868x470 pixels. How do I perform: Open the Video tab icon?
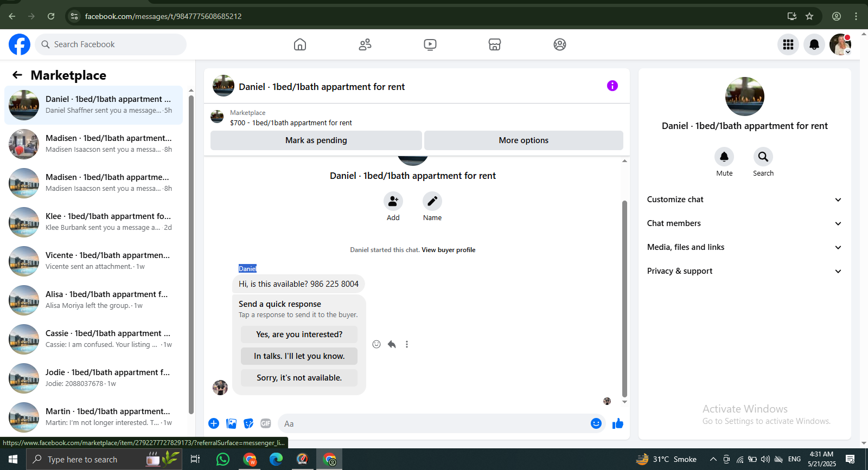click(x=430, y=44)
